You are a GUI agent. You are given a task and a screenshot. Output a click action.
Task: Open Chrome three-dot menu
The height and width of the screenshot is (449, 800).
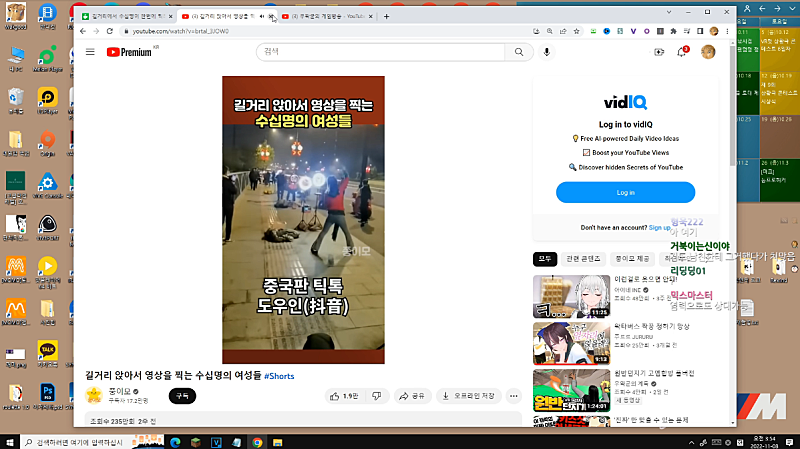pyautogui.click(x=727, y=31)
